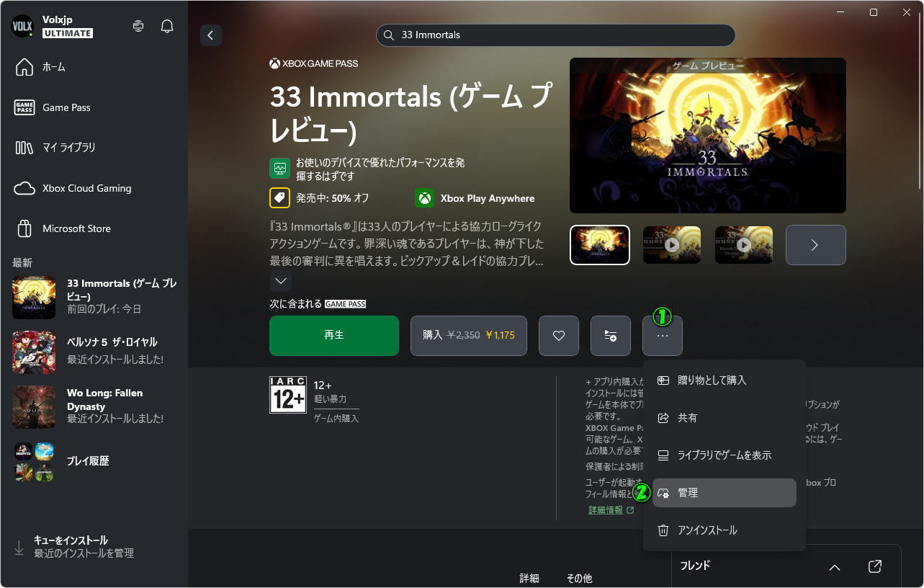Expand the game description

pos(280,281)
